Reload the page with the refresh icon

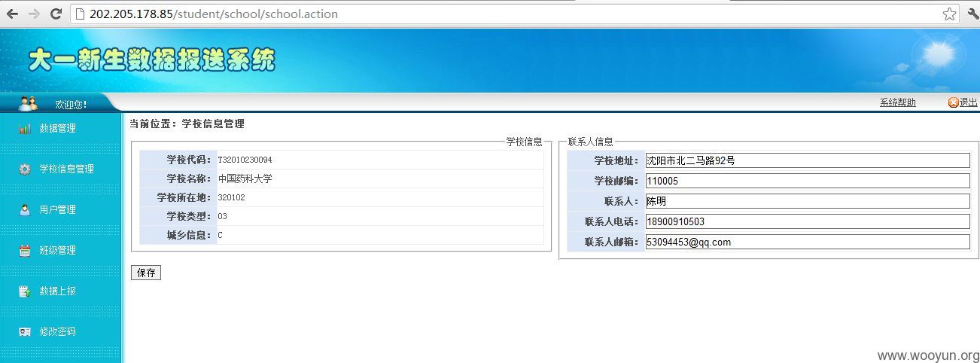(56, 14)
